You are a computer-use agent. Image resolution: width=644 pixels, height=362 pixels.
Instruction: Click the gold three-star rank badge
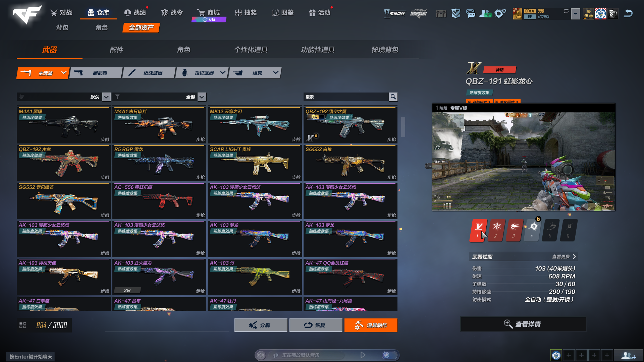[588, 14]
